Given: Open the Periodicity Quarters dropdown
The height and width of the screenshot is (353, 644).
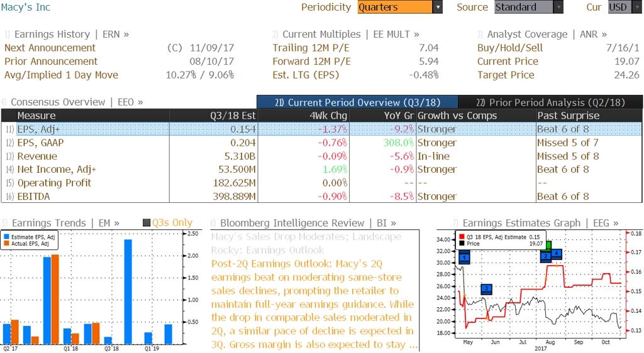Looking at the screenshot, I should click(399, 7).
